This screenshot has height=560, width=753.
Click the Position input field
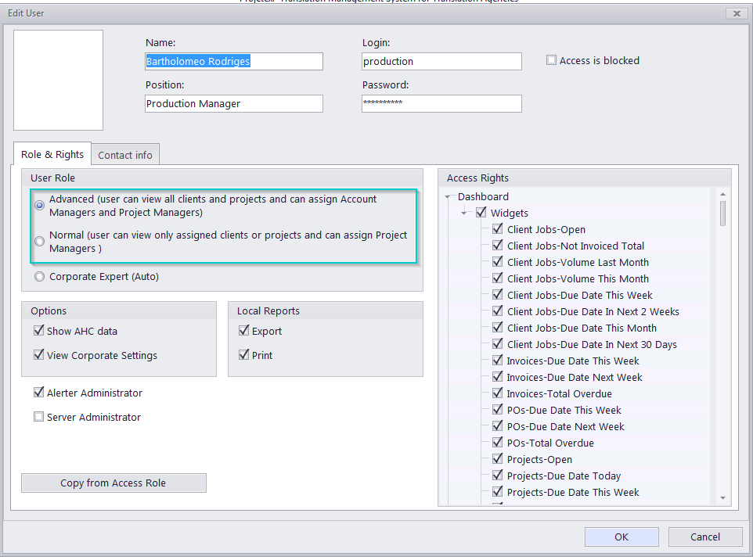(x=234, y=104)
